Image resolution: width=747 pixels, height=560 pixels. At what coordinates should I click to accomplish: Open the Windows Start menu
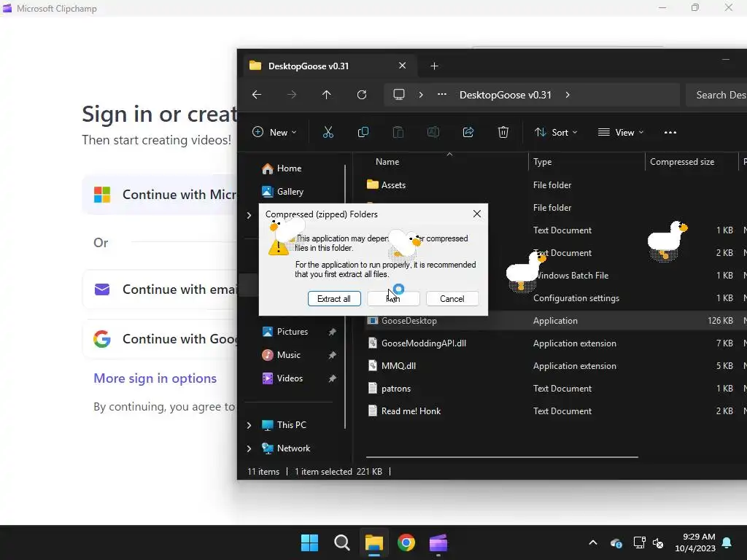309,542
